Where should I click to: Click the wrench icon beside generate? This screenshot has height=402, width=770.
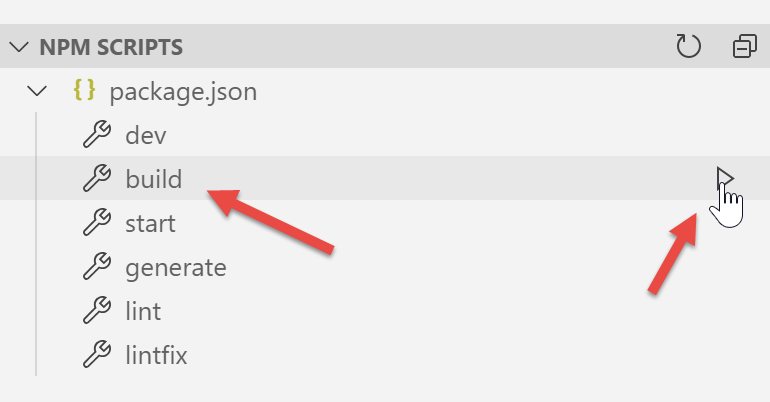point(96,267)
